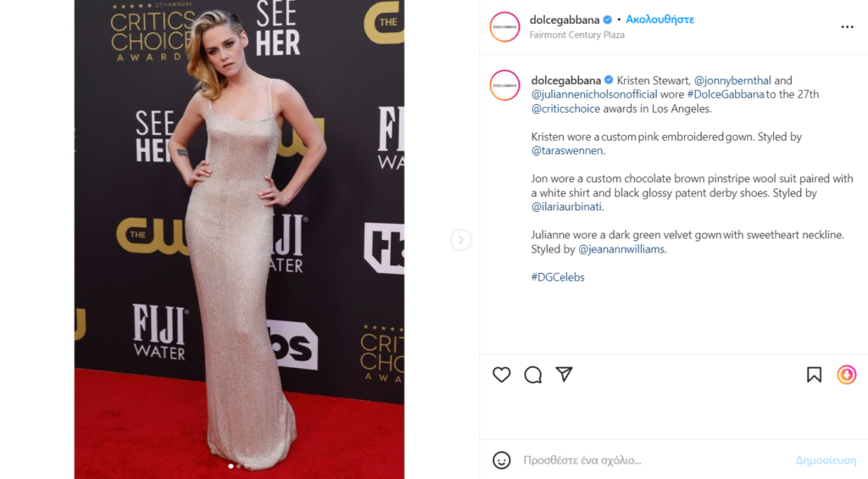The width and height of the screenshot is (868, 479).
Task: Open the Fairmont Century Plaza location
Action: coord(576,35)
